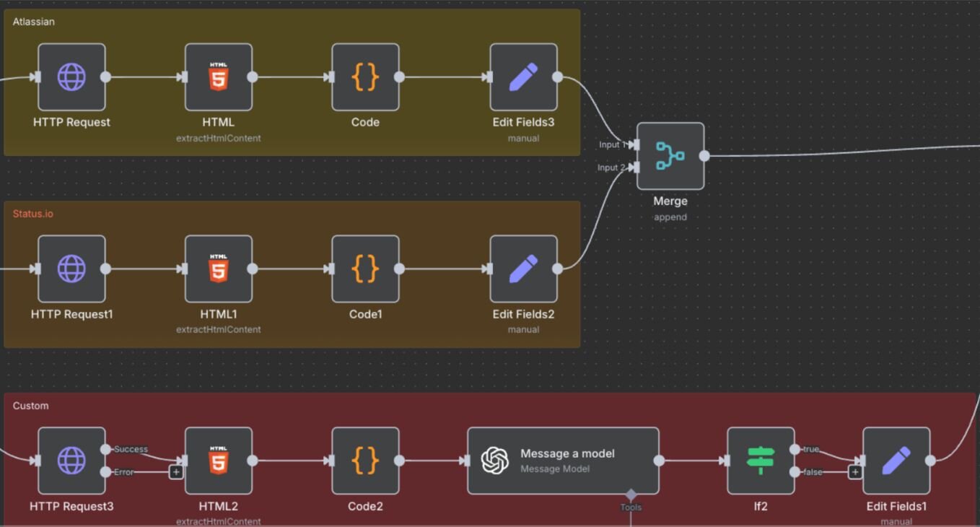This screenshot has height=527, width=980.
Task: Click the Code1 node icon
Action: point(365,269)
